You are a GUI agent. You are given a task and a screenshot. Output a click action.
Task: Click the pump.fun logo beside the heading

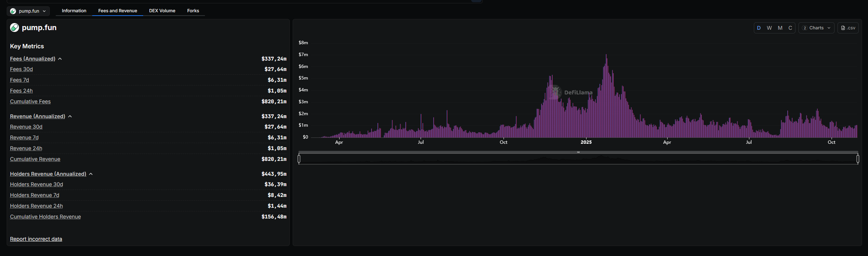click(x=15, y=27)
